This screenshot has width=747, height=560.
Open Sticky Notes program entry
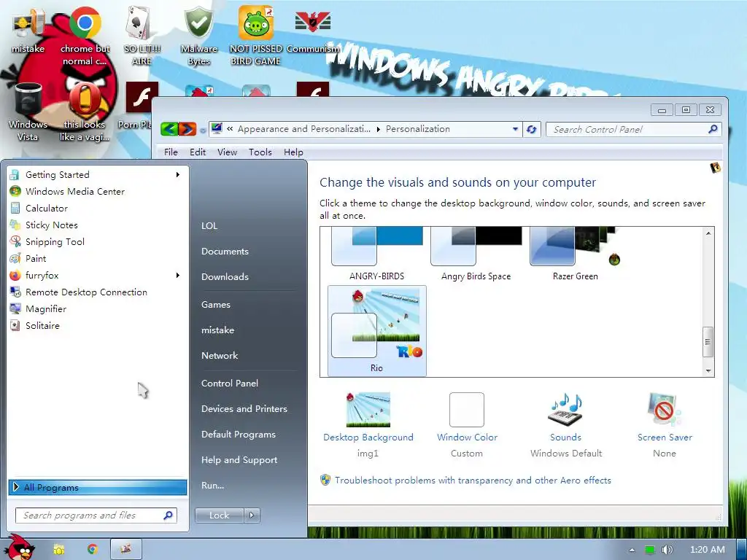point(52,225)
